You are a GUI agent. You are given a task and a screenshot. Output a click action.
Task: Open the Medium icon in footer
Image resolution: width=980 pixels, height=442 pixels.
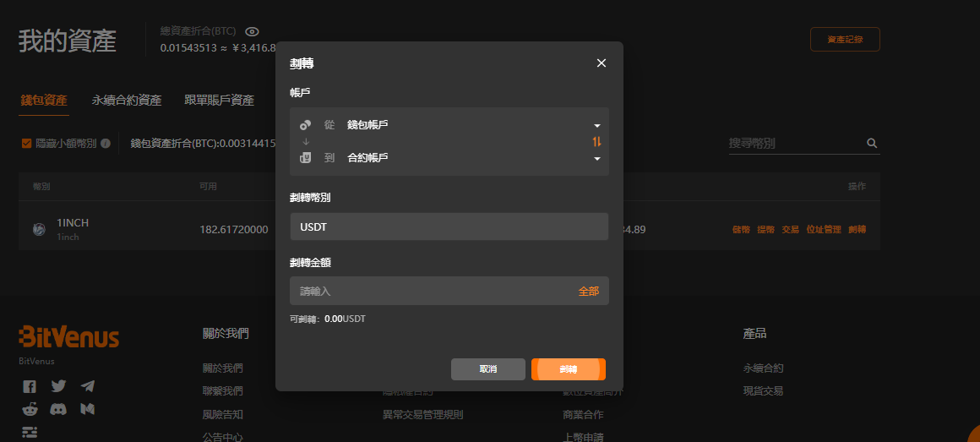[88, 410]
